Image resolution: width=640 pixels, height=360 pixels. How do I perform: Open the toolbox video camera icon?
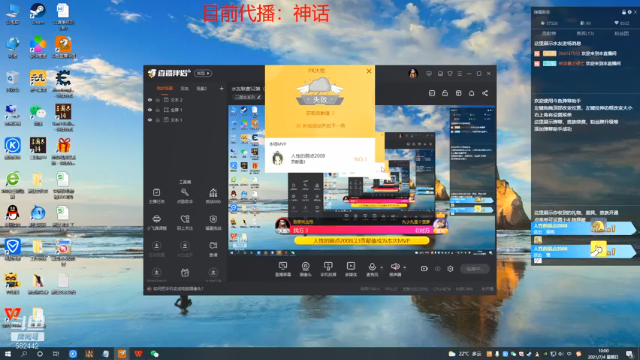213,246
